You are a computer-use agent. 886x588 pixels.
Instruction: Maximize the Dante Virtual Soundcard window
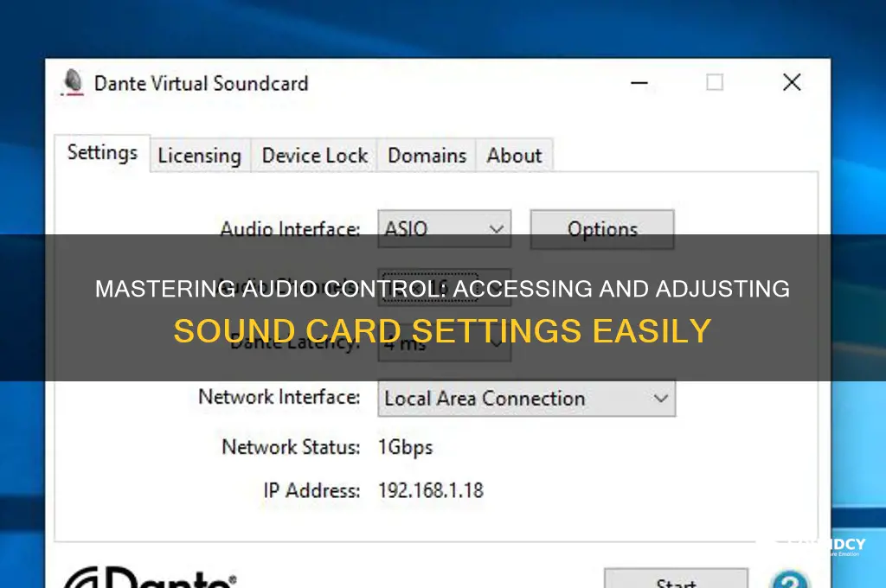click(715, 82)
